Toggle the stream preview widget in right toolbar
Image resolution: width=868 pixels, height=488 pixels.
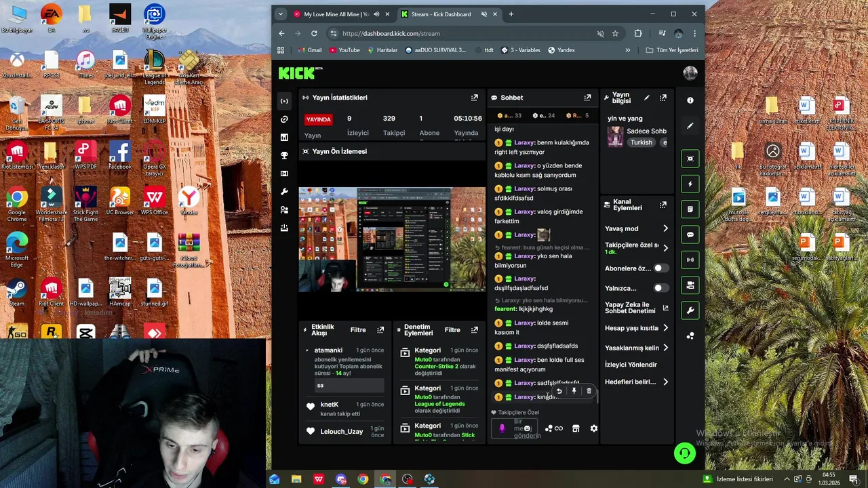coord(690,159)
